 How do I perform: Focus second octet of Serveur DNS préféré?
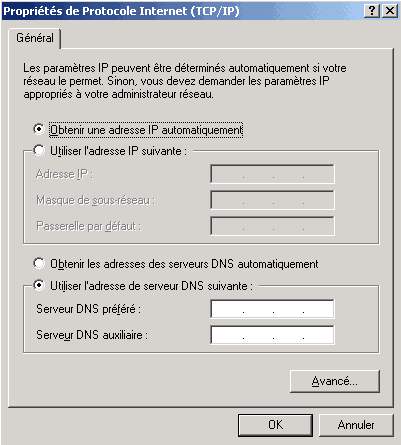pos(258,309)
